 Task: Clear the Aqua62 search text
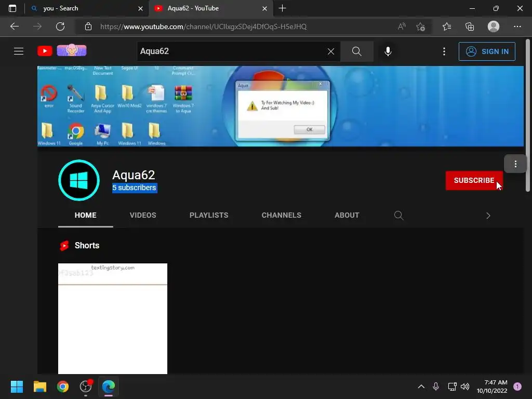click(x=331, y=51)
